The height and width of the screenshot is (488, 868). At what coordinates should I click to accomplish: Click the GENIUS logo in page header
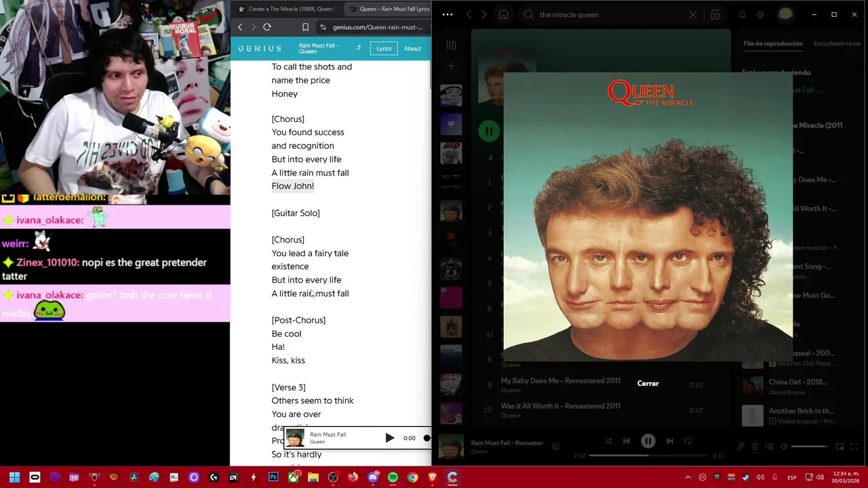[260, 49]
